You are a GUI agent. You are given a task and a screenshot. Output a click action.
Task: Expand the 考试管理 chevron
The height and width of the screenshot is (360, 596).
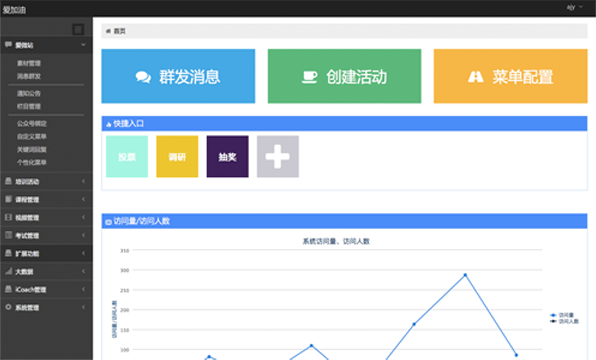click(x=83, y=235)
